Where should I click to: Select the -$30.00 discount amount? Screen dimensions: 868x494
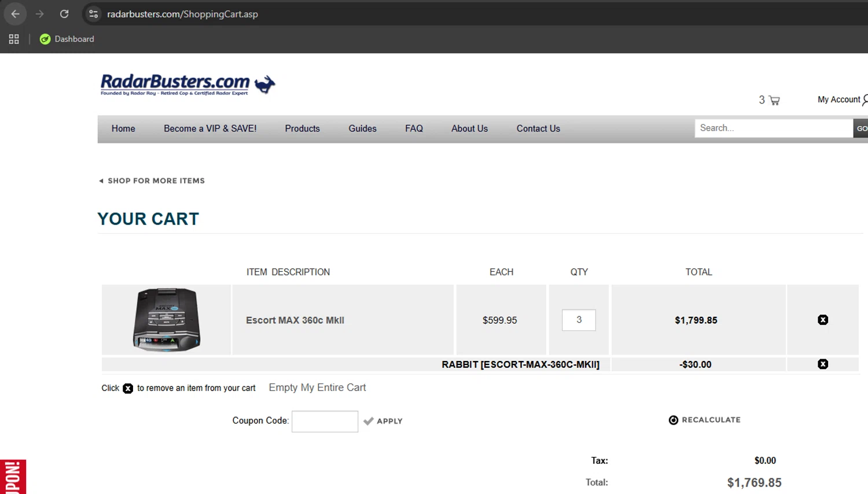696,364
